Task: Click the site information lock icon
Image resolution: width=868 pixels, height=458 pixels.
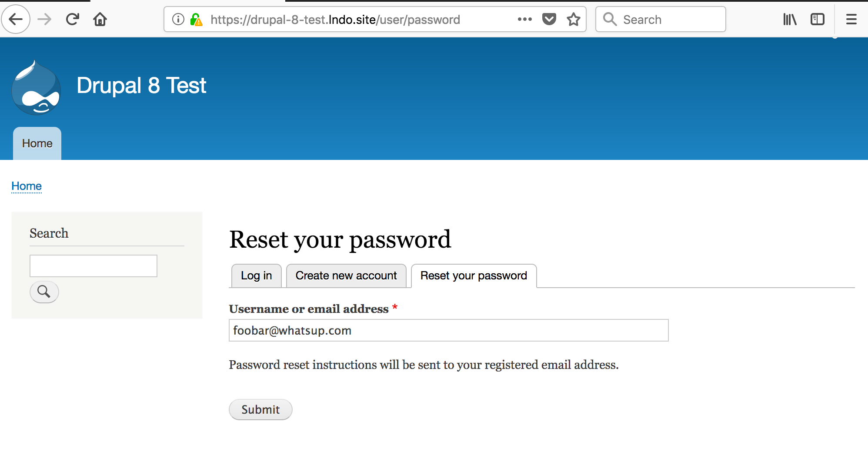Action: [197, 19]
